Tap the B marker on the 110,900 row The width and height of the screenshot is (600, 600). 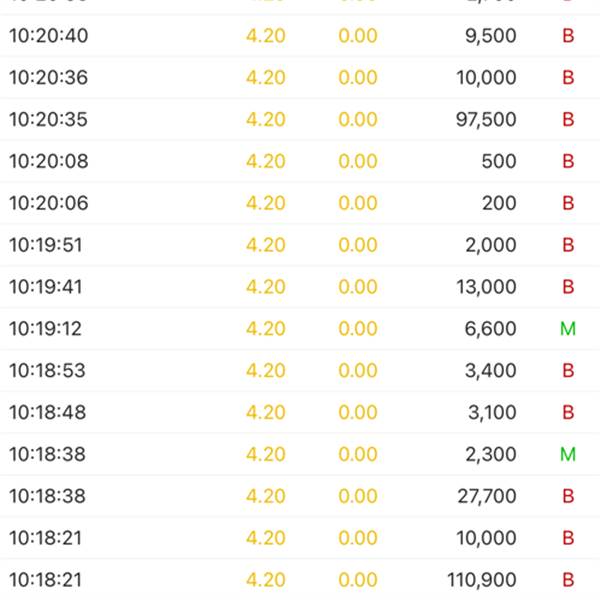click(x=568, y=580)
